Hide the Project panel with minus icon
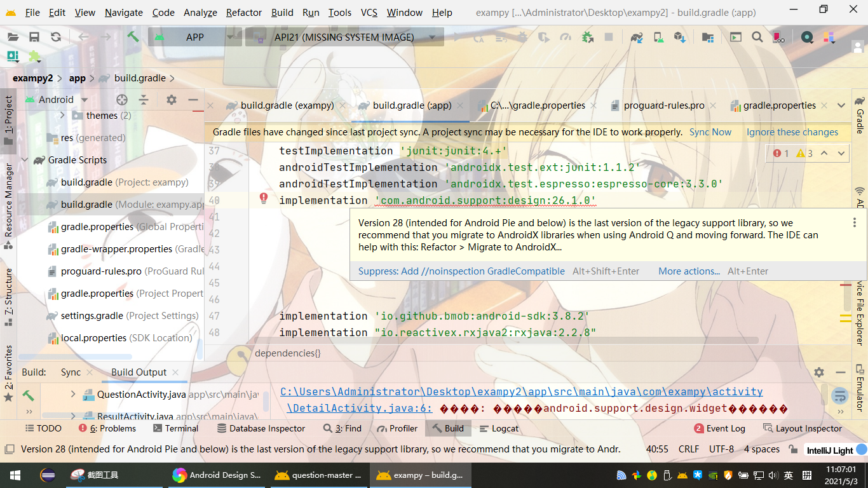The image size is (868, 488). (193, 100)
